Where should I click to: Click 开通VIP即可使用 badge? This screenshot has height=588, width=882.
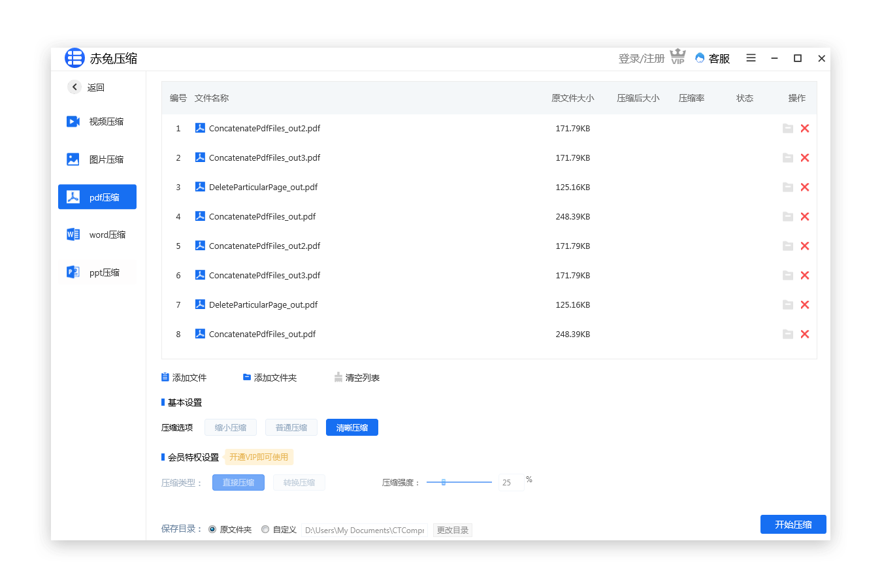pos(259,457)
